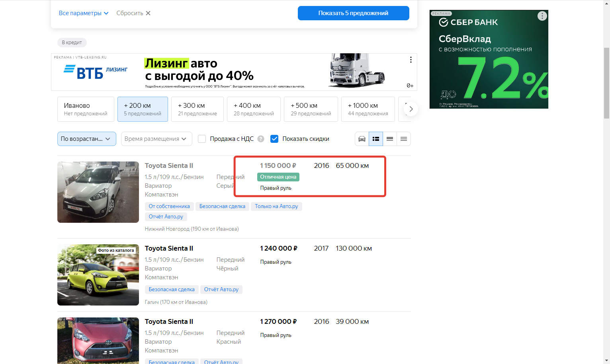Viewport: 610px width, 364px height.
Task: Click the VTB Лизинг авто banner ad
Action: tap(234, 72)
